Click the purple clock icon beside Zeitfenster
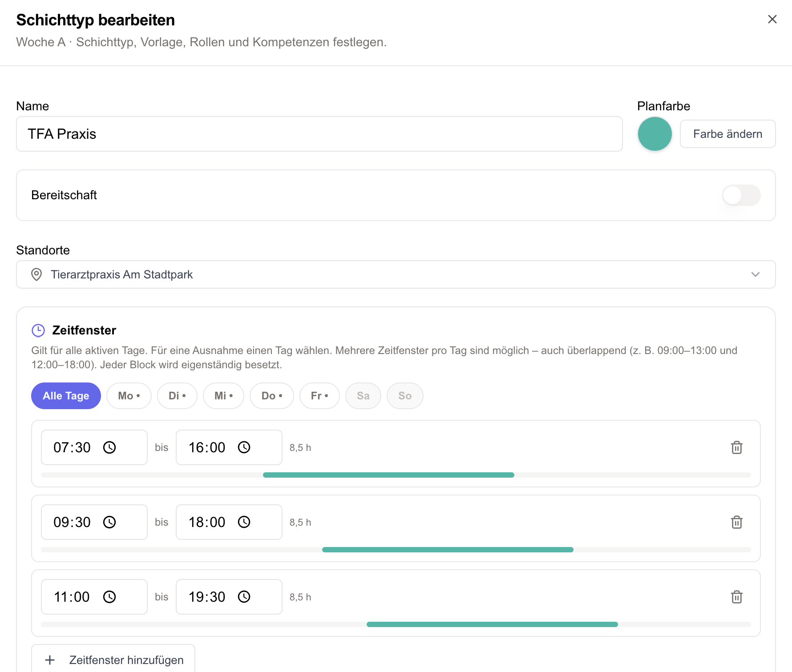 tap(38, 330)
